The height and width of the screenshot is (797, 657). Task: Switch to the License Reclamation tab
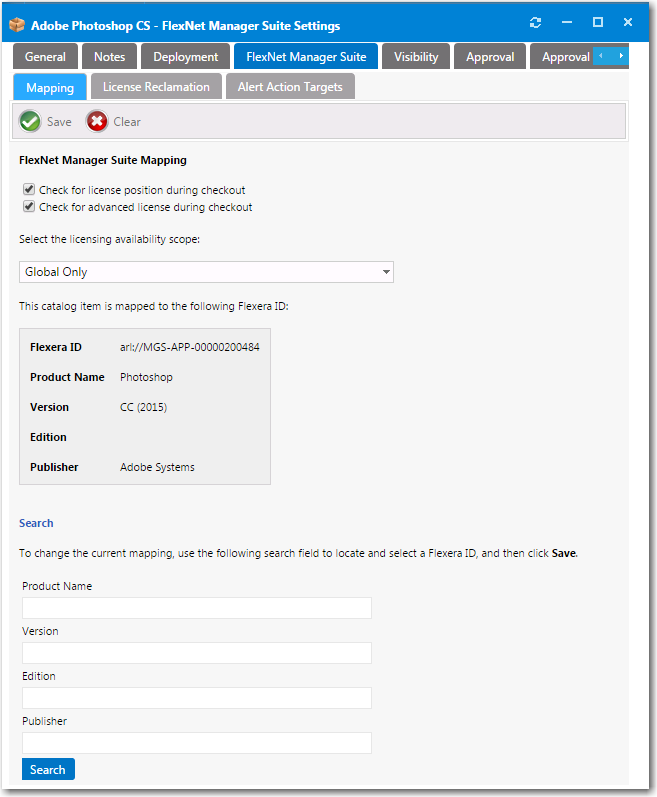tap(156, 87)
